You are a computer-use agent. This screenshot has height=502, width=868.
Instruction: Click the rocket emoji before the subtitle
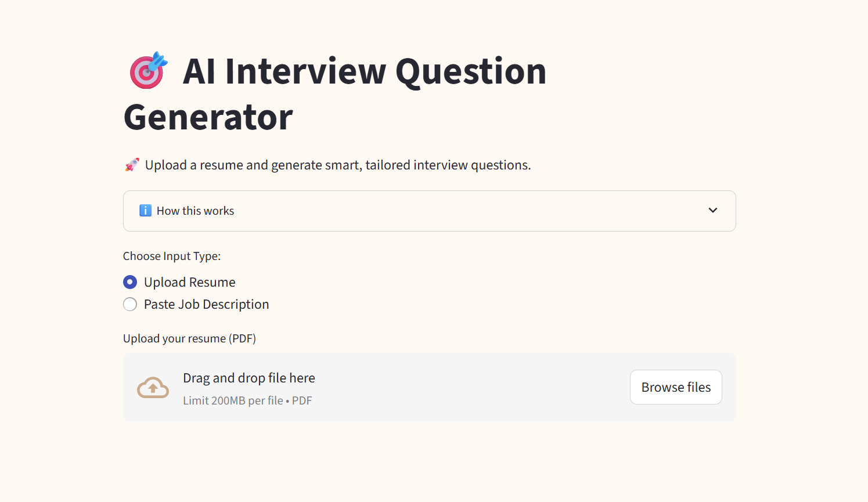132,165
